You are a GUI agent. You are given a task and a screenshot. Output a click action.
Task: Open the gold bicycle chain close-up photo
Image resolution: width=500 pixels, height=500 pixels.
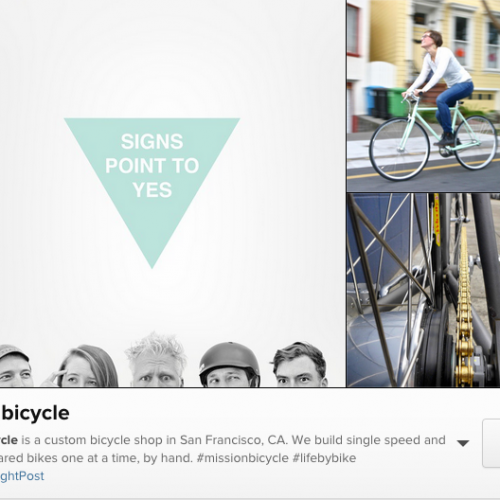tap(423, 290)
